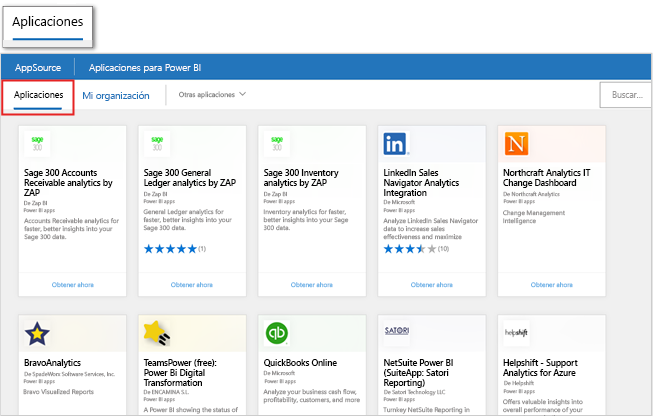The image size is (653, 416).
Task: Open Northcraft Analytics IT Change Dashboard title
Action: click(x=546, y=177)
